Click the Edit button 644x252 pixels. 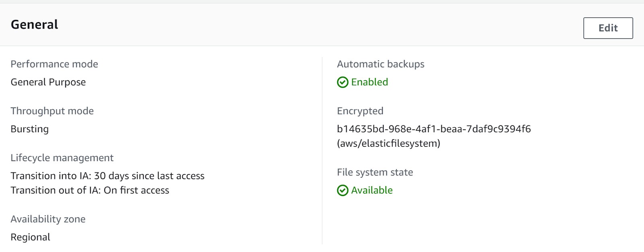click(x=608, y=28)
